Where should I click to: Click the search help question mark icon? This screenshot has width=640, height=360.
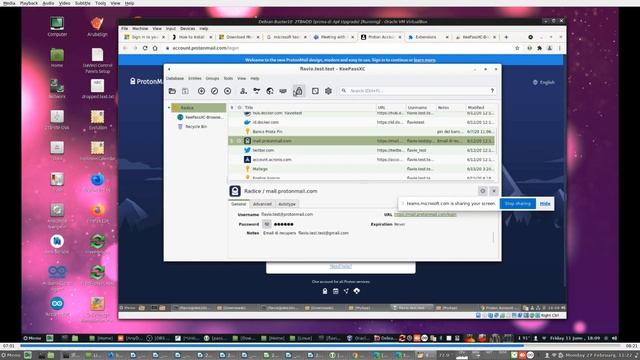coord(492,91)
